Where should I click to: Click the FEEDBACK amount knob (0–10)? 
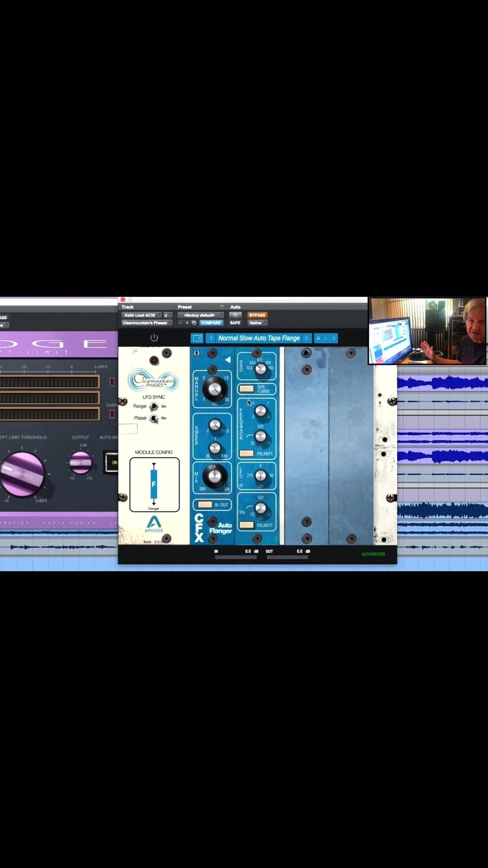[x=261, y=411]
